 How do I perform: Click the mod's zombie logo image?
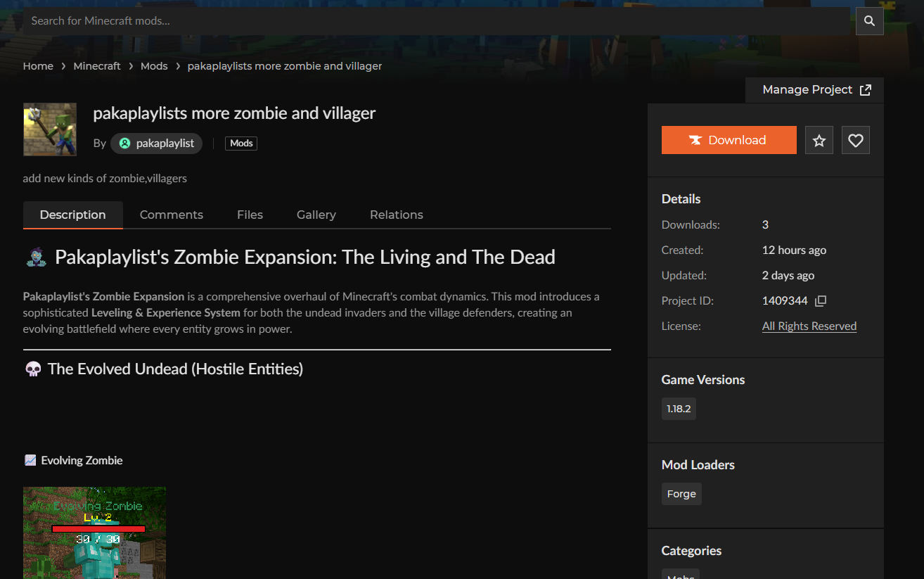(50, 129)
